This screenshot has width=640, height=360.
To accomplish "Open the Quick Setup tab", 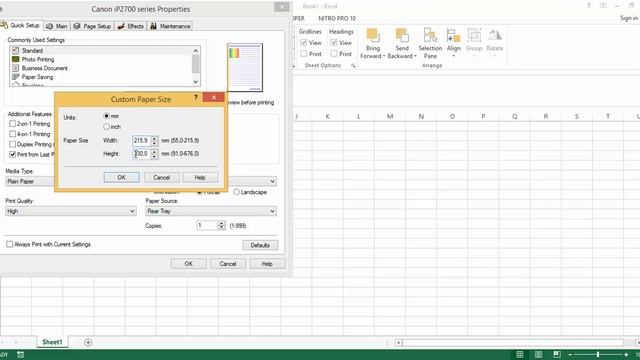I will (x=20, y=25).
